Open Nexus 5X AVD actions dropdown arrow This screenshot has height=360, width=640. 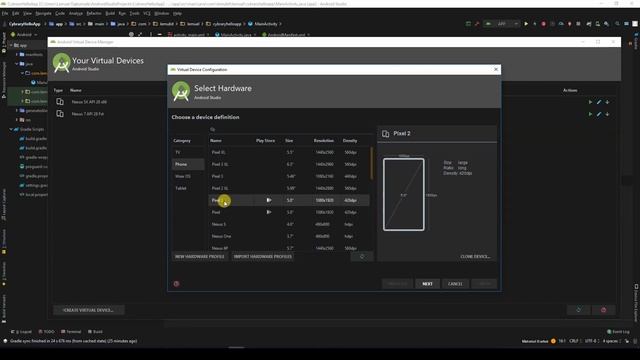(x=607, y=102)
